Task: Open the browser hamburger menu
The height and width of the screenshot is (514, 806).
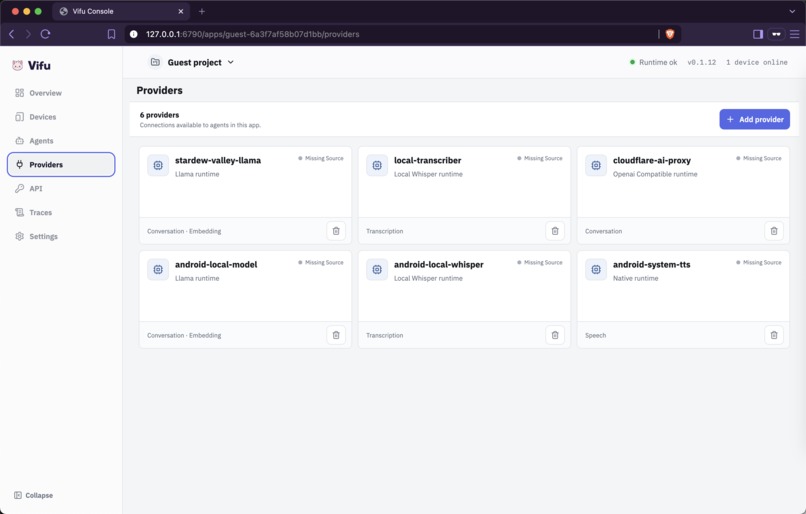Action: click(795, 34)
